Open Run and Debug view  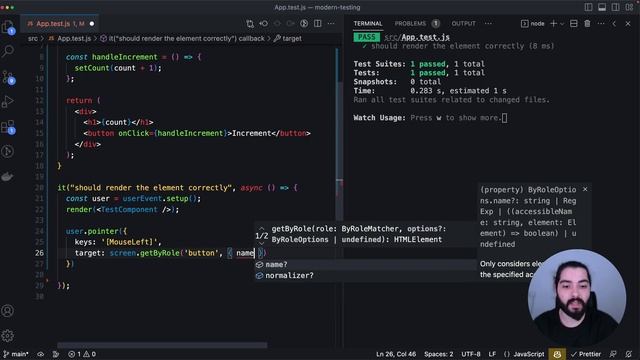tap(8, 101)
